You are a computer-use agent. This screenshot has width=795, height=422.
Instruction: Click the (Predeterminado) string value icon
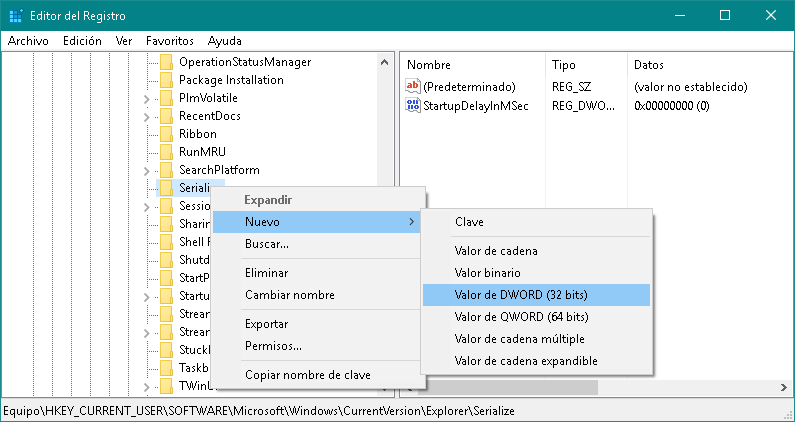pos(414,87)
